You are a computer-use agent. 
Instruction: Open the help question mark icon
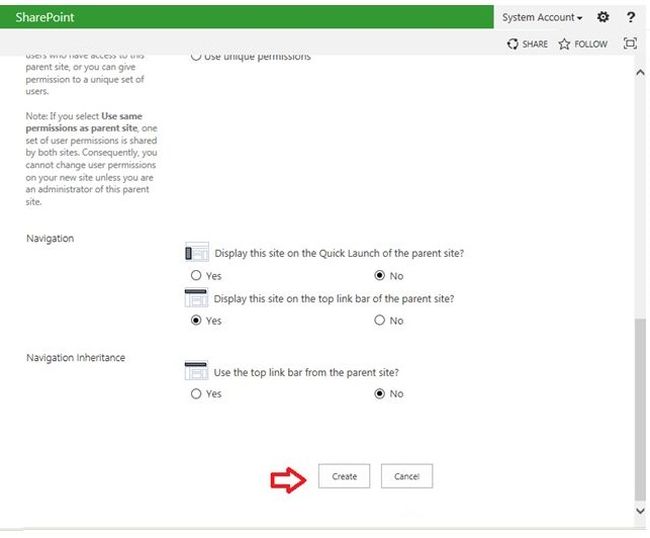coord(631,17)
